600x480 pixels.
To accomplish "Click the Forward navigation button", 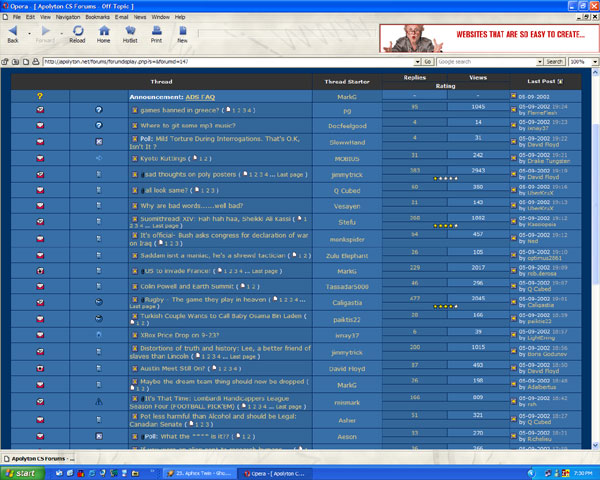I will coord(44,34).
